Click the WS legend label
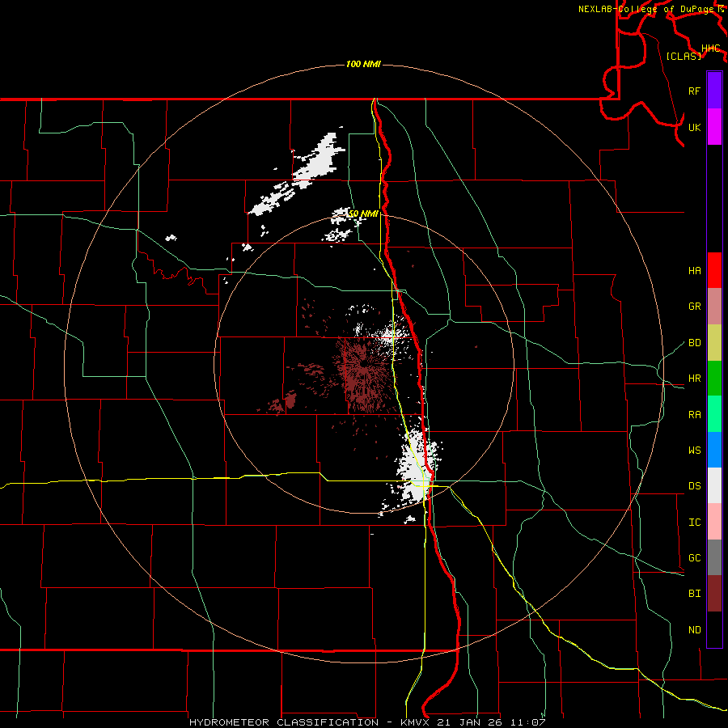 694,451
